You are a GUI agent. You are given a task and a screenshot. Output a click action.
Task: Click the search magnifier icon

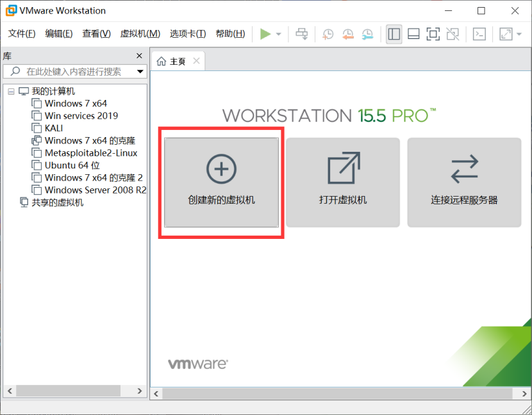[15, 71]
